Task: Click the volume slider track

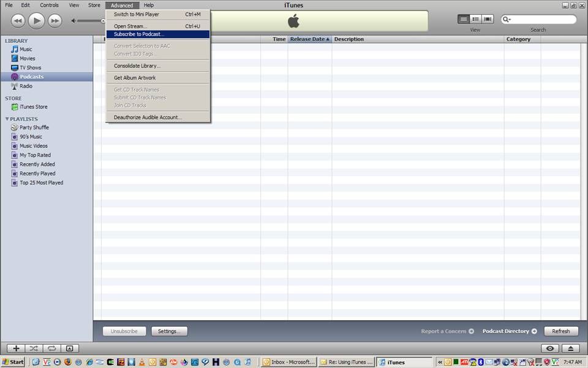Action: pyautogui.click(x=90, y=21)
